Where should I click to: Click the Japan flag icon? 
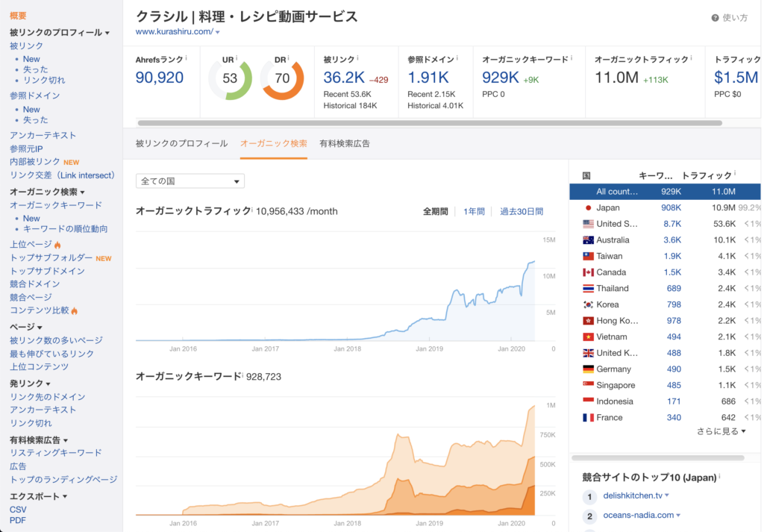[x=588, y=207]
